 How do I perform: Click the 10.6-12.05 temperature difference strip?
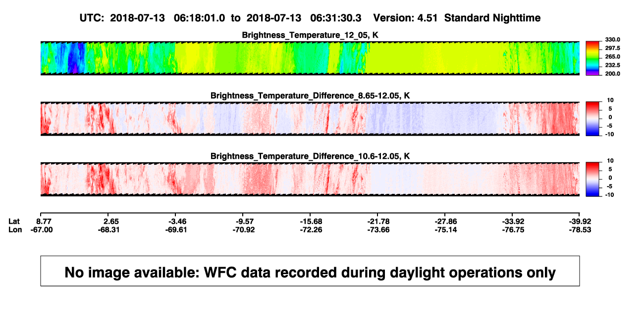click(x=310, y=179)
